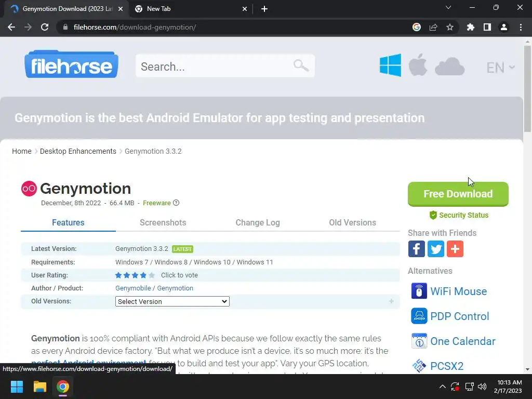Screen dimensions: 532x399
Task: Bookmark this page with star icon
Action: tap(450, 27)
